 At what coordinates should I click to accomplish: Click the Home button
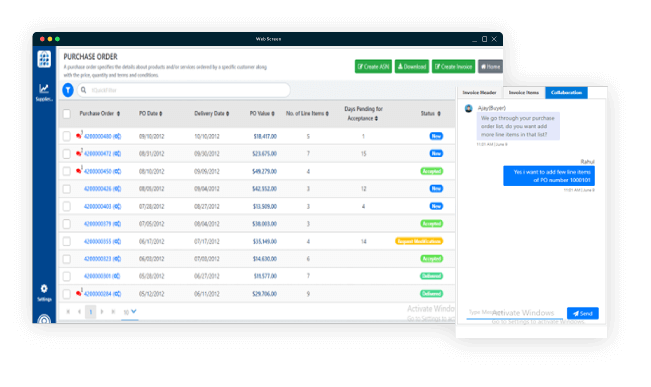(490, 66)
